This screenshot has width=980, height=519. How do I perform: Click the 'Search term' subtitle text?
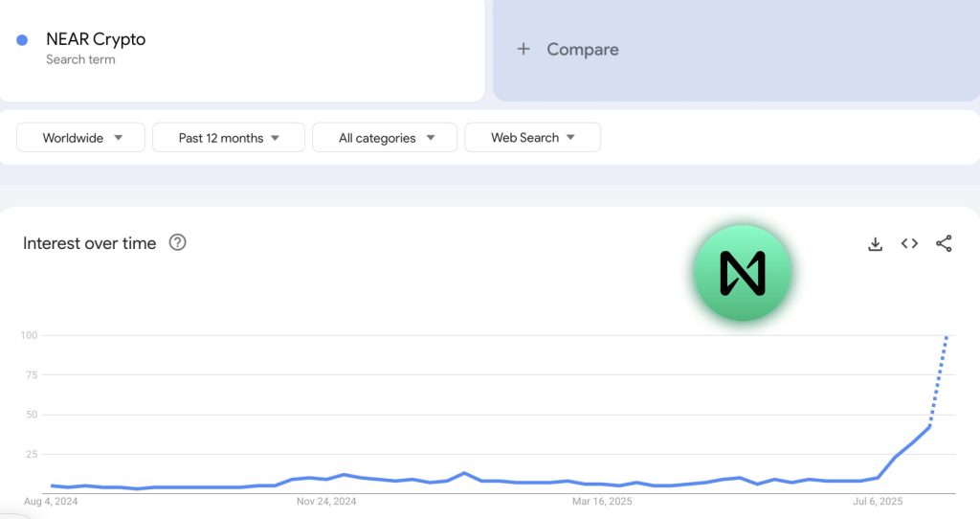80,59
